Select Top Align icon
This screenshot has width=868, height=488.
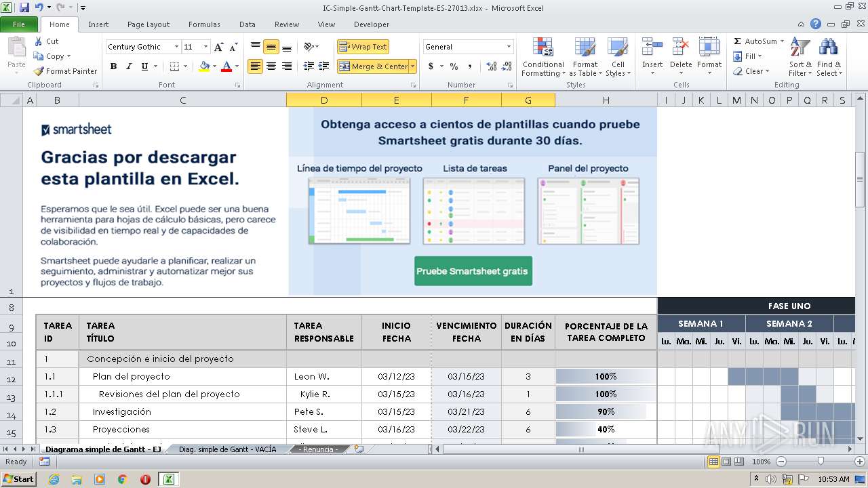[x=255, y=47]
